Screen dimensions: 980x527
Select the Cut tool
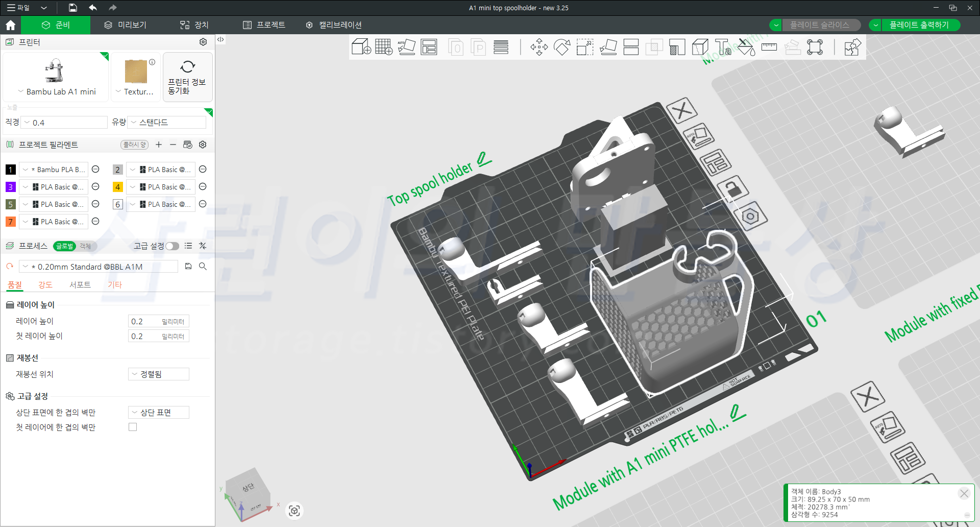631,47
